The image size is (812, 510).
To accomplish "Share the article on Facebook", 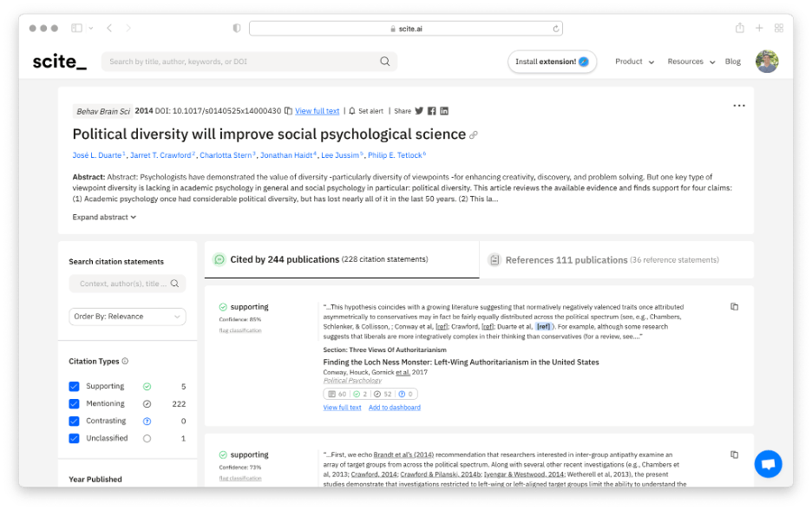I will coord(431,111).
